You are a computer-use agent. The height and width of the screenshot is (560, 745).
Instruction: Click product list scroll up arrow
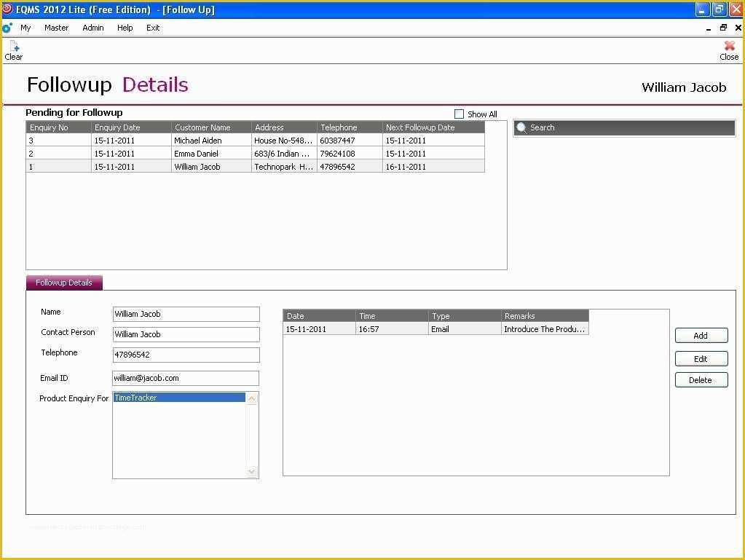pyautogui.click(x=252, y=399)
